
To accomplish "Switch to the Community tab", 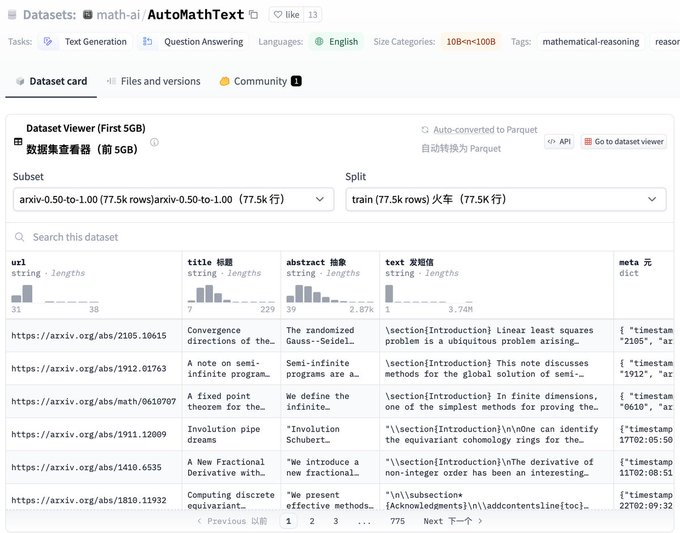I will coord(260,82).
